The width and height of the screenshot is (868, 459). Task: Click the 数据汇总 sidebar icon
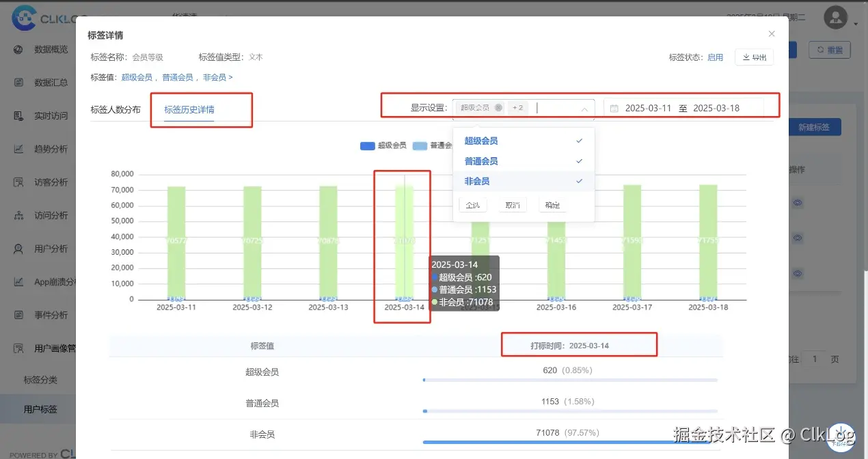coord(19,83)
